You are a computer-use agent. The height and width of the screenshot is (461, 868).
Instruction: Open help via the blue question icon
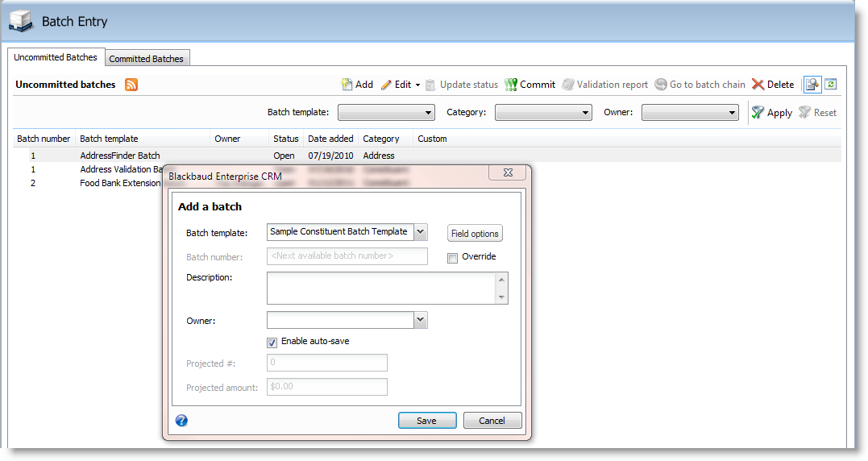[x=181, y=421]
